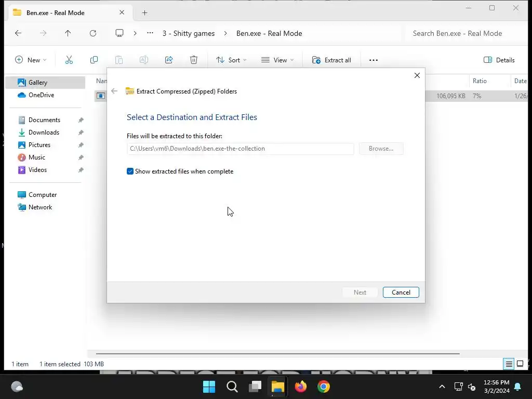Switch to large thumbnails view layout icon

(520, 364)
